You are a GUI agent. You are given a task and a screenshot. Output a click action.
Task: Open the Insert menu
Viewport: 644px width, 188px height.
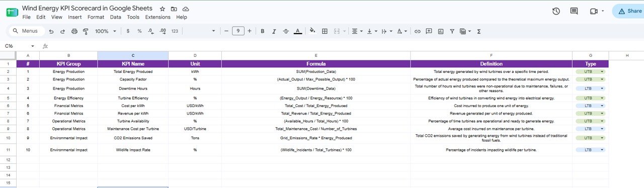75,17
